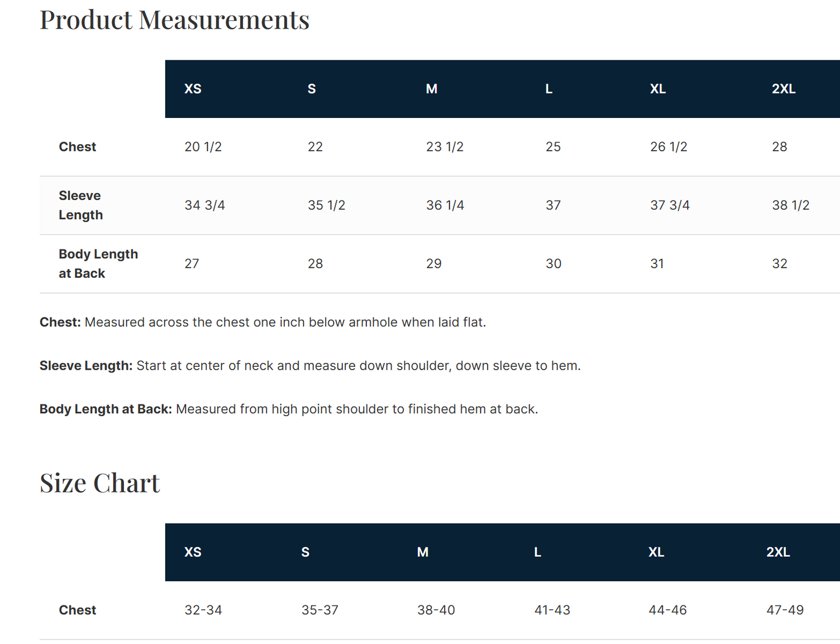840x644 pixels.
Task: Click the Body Length at Back description
Action: coord(289,409)
